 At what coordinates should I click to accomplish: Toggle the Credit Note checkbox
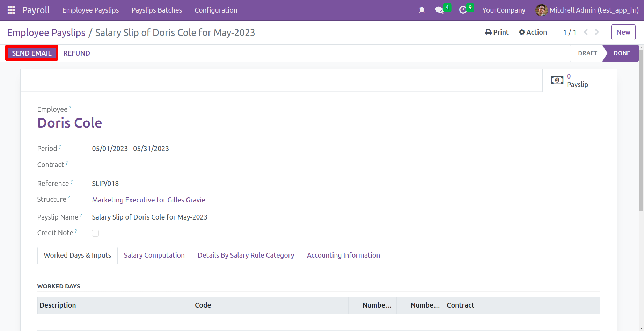[x=95, y=233]
